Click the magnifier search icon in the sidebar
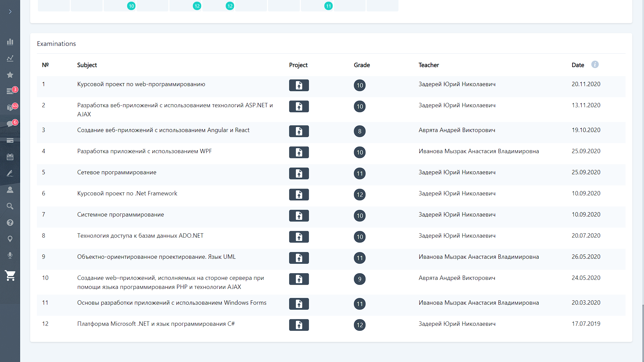Image resolution: width=644 pixels, height=362 pixels. point(10,206)
